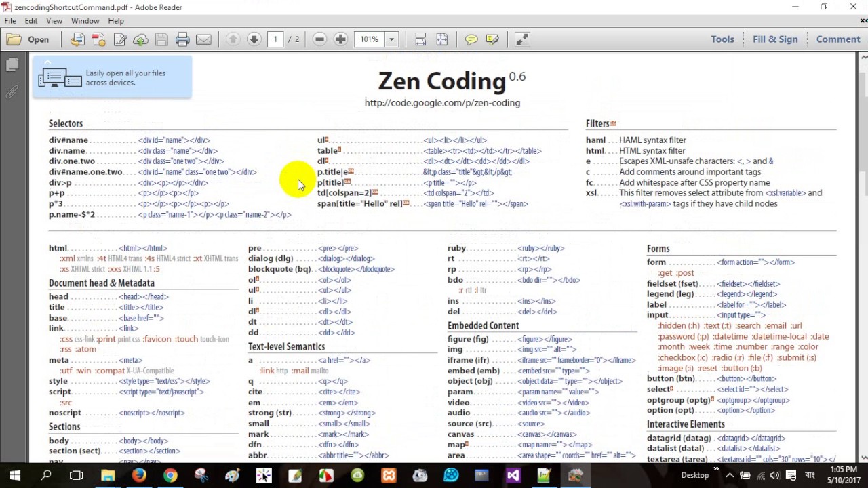Screen dimensions: 868x488
Task: Show hidden system tray icons chevron
Action: tap(731, 476)
